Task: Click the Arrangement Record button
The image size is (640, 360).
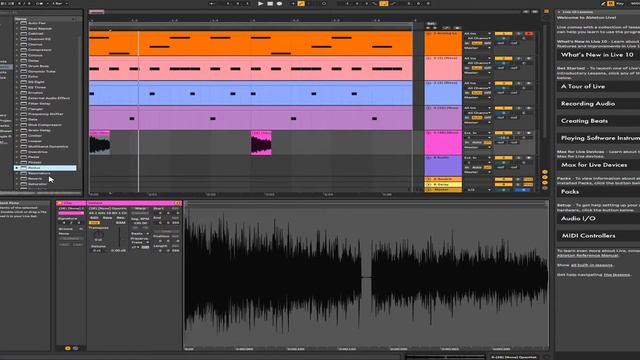Action: (x=279, y=4)
